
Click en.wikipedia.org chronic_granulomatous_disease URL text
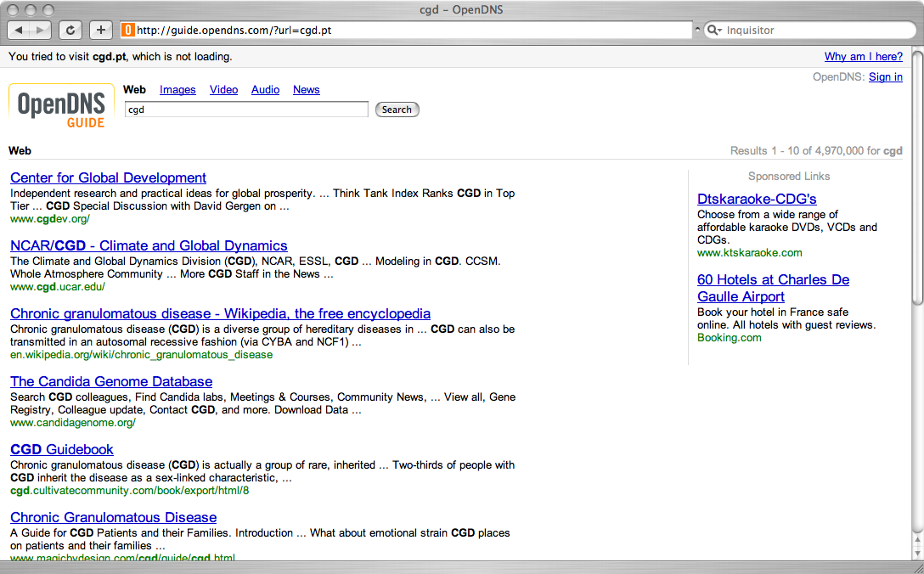pos(142,355)
